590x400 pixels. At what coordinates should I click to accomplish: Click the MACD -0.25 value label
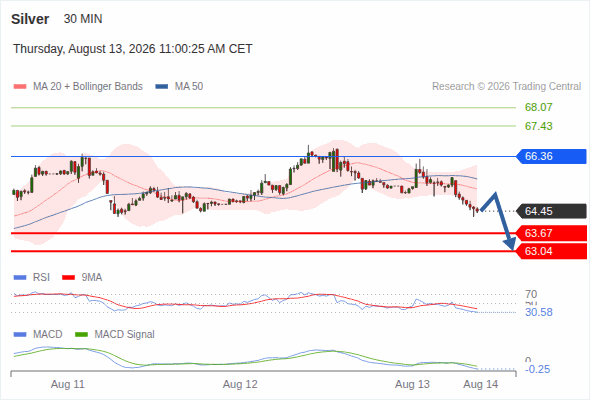(x=537, y=369)
